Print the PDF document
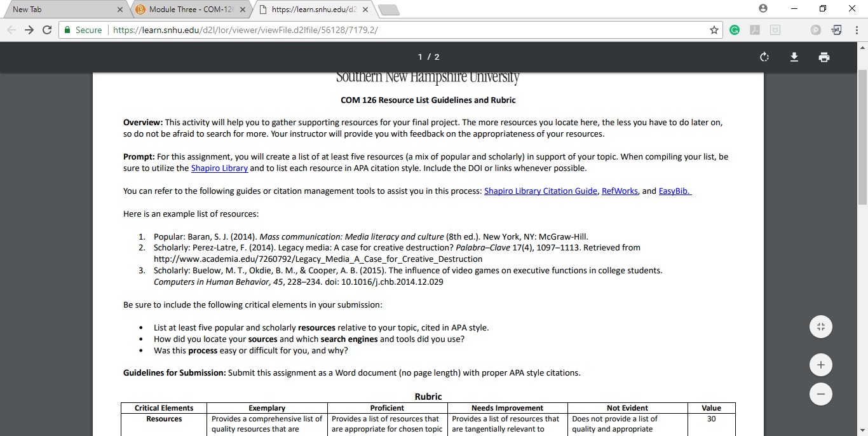Screen dimensions: 868x436 [824, 57]
